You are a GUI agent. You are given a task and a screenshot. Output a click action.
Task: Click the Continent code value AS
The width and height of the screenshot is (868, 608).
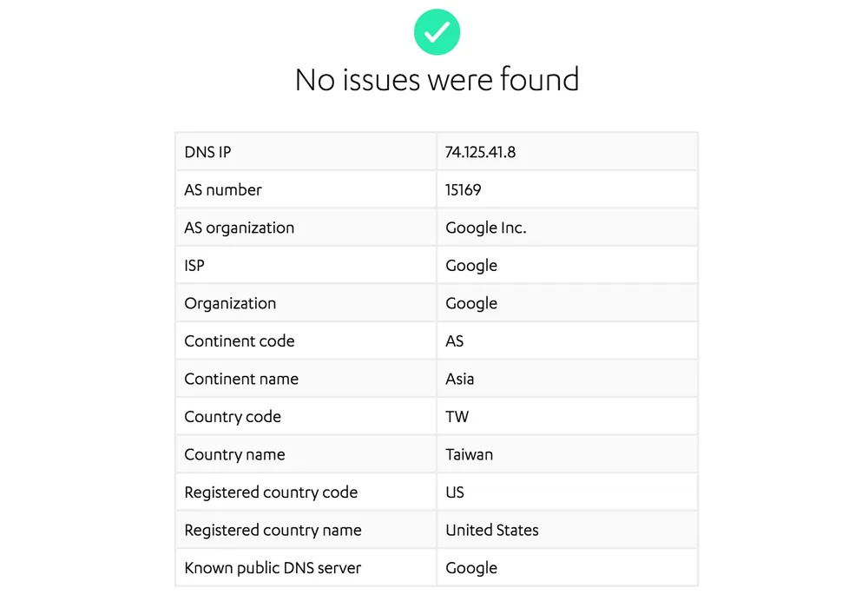coord(455,341)
